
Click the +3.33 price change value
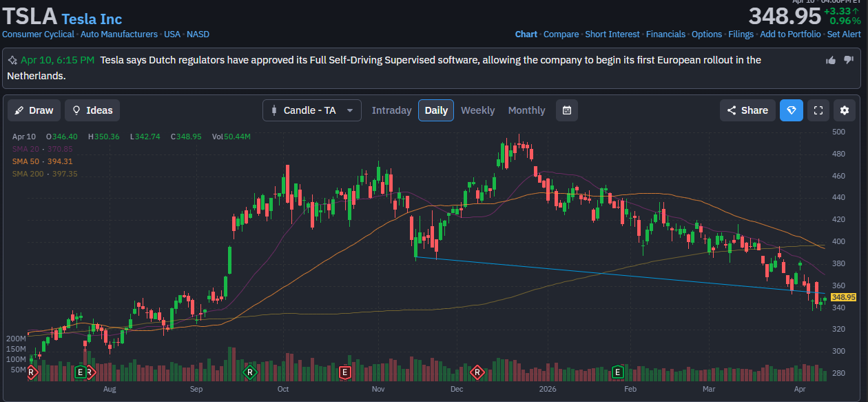(x=843, y=10)
